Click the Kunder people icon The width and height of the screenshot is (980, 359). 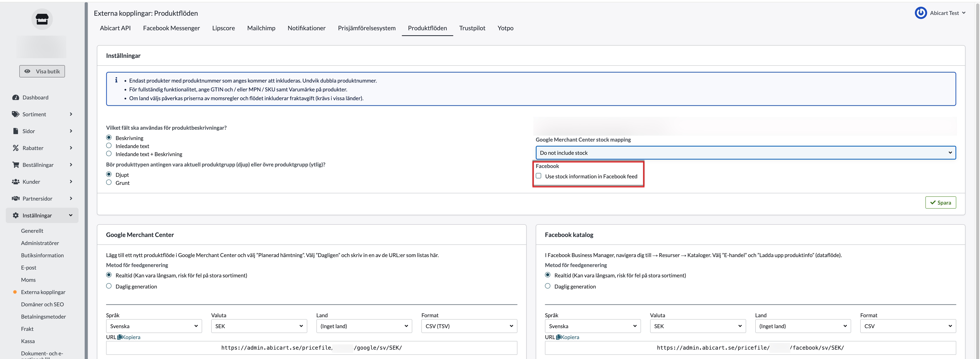tap(16, 181)
